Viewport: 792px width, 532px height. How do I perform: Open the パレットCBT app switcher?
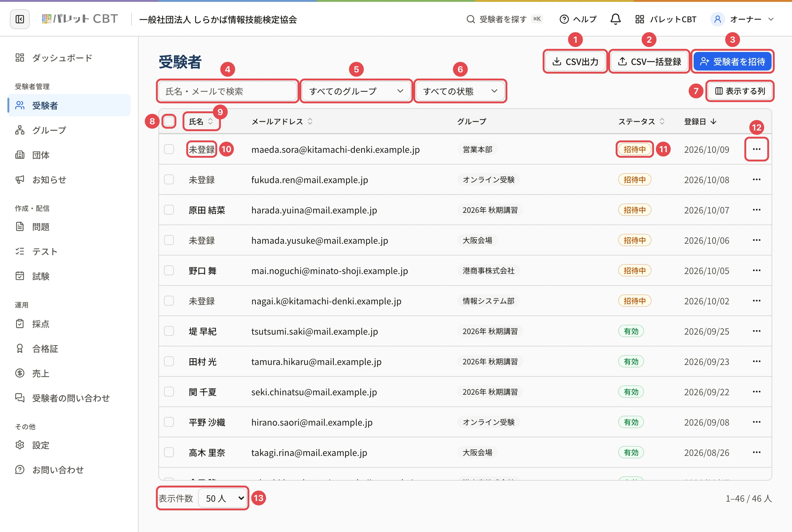[666, 19]
